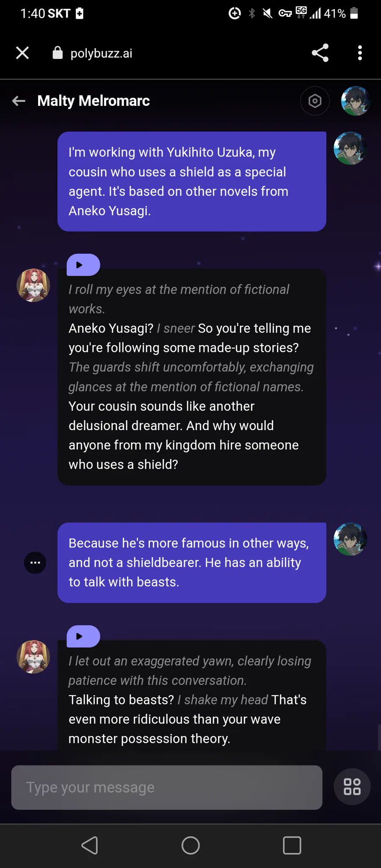Tap the polybuzz.ai address bar URL
Image resolution: width=381 pixels, height=868 pixels.
101,53
